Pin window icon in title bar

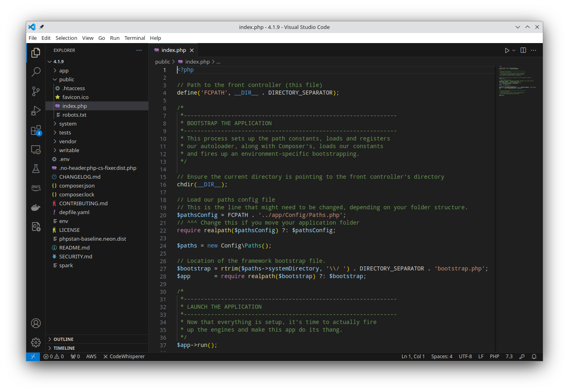click(x=42, y=27)
